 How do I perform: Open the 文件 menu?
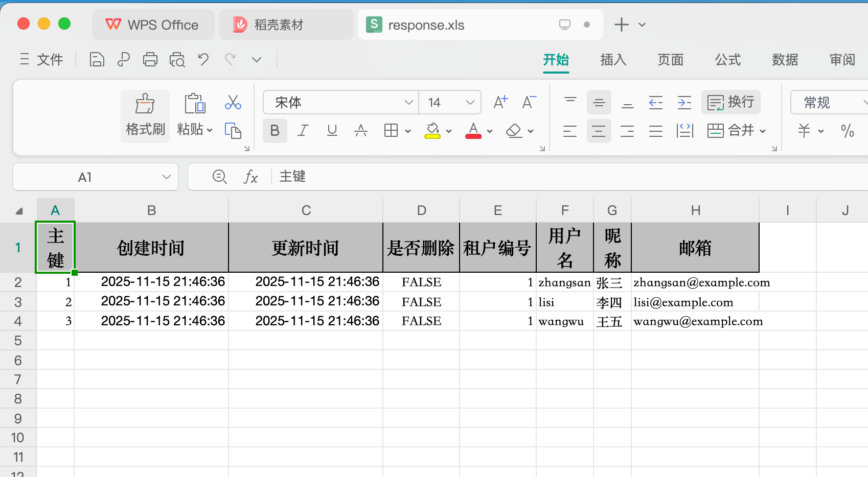pyautogui.click(x=42, y=60)
